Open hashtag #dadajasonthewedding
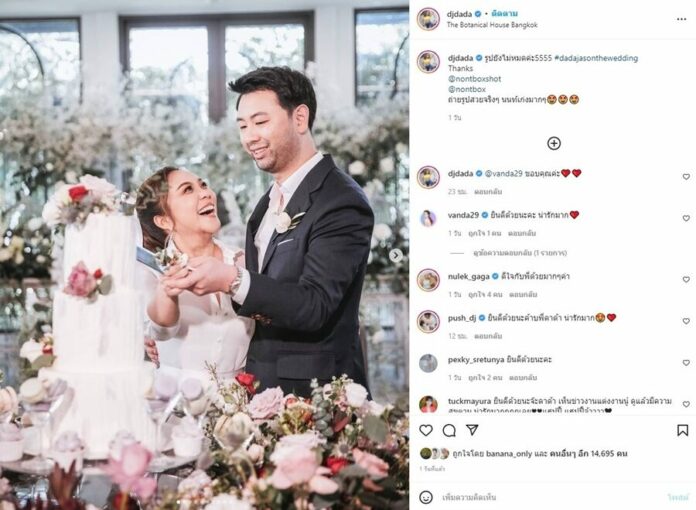Image resolution: width=696 pixels, height=510 pixels. (596, 58)
